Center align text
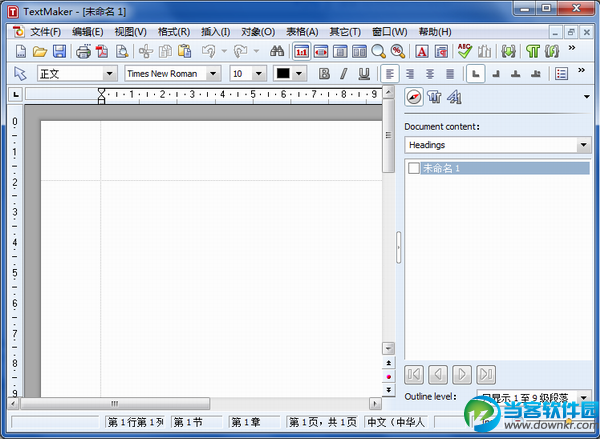The image size is (600, 439). [x=430, y=73]
